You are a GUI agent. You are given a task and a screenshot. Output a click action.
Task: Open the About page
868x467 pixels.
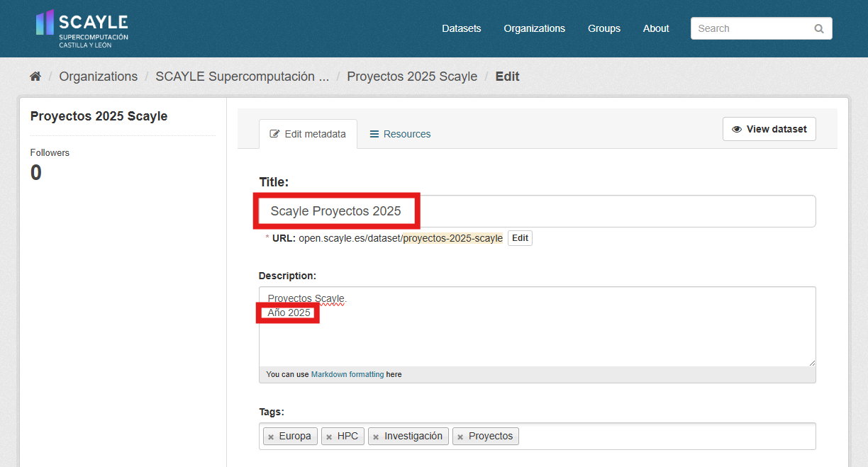click(x=656, y=28)
